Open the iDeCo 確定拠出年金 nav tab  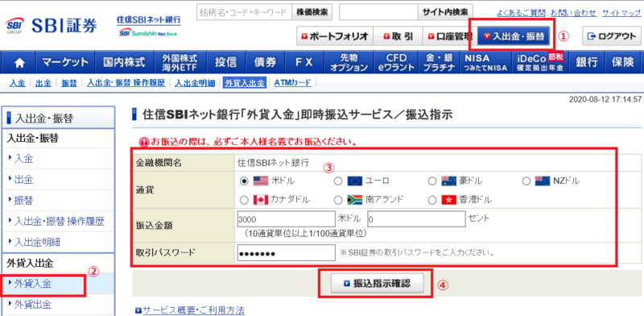pos(540,63)
